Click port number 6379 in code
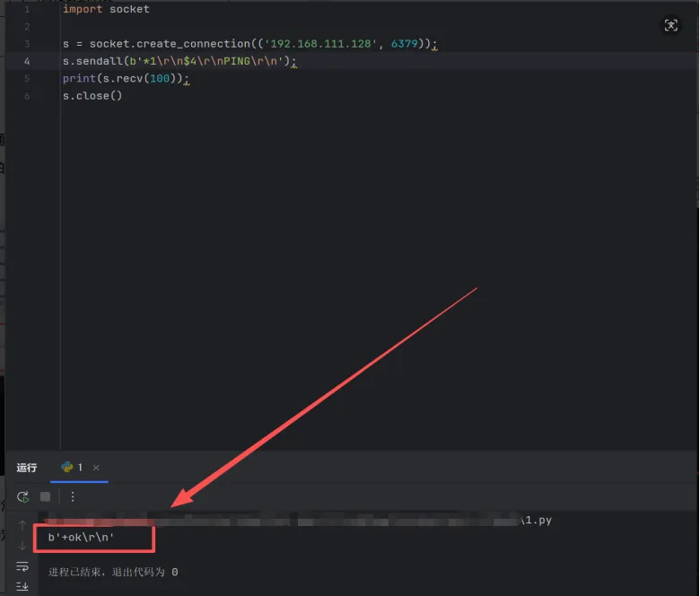 point(405,44)
